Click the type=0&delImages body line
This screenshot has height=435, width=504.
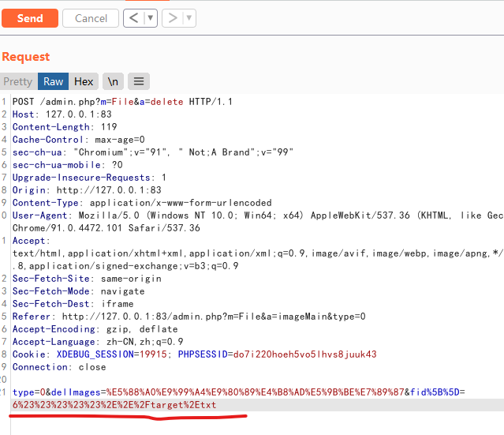pos(238,392)
